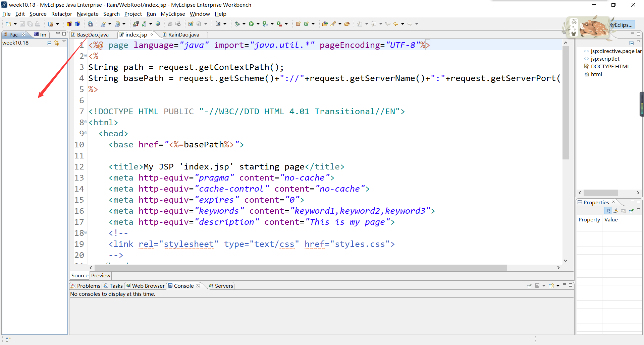Click the server connection icon
The width and height of the screenshot is (644, 345).
coord(136,24)
